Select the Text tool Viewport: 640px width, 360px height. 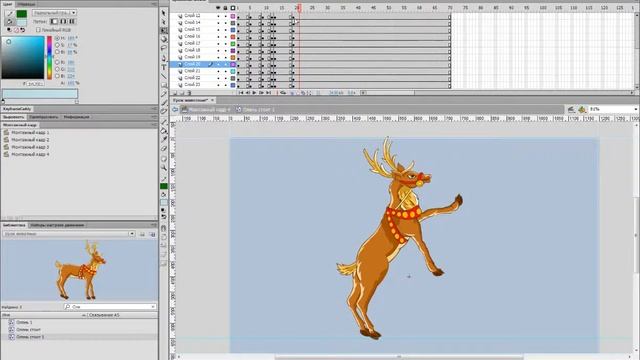(164, 67)
